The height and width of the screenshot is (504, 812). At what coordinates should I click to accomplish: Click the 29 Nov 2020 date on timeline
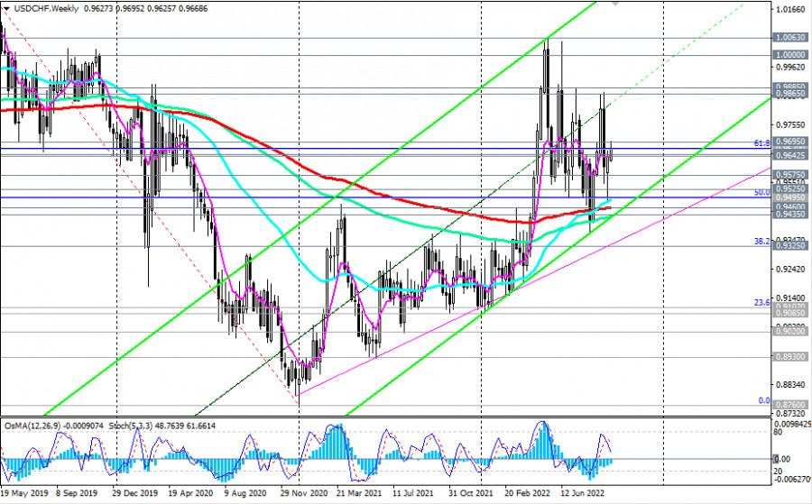[302, 495]
